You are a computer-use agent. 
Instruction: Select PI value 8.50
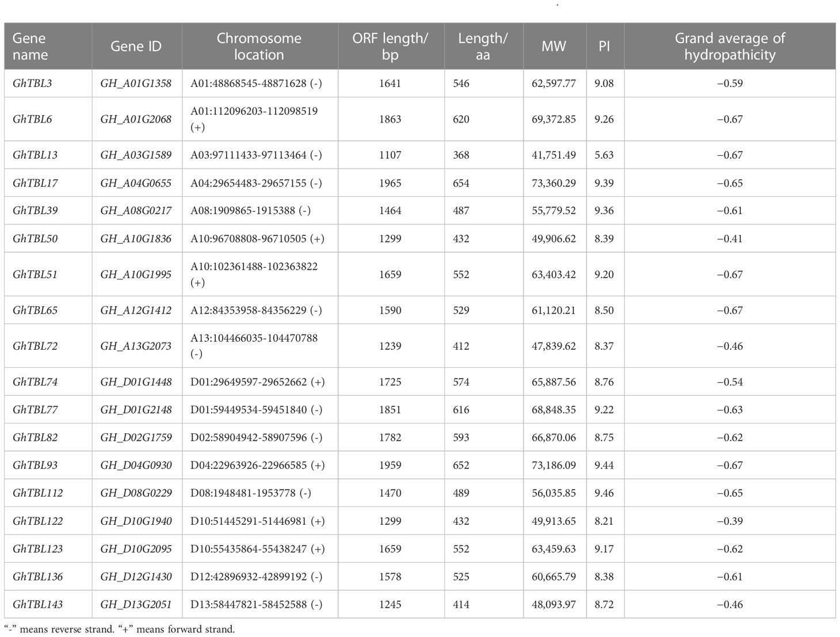[604, 310]
